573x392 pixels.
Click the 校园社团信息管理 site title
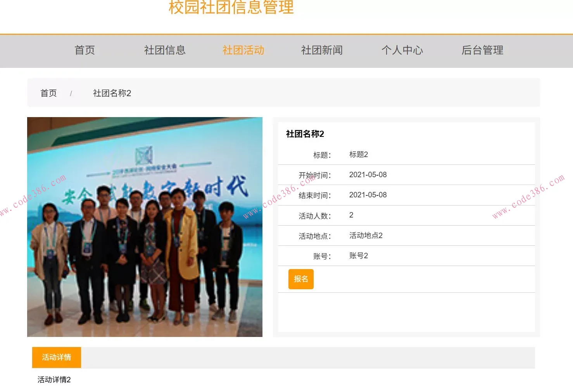[231, 8]
